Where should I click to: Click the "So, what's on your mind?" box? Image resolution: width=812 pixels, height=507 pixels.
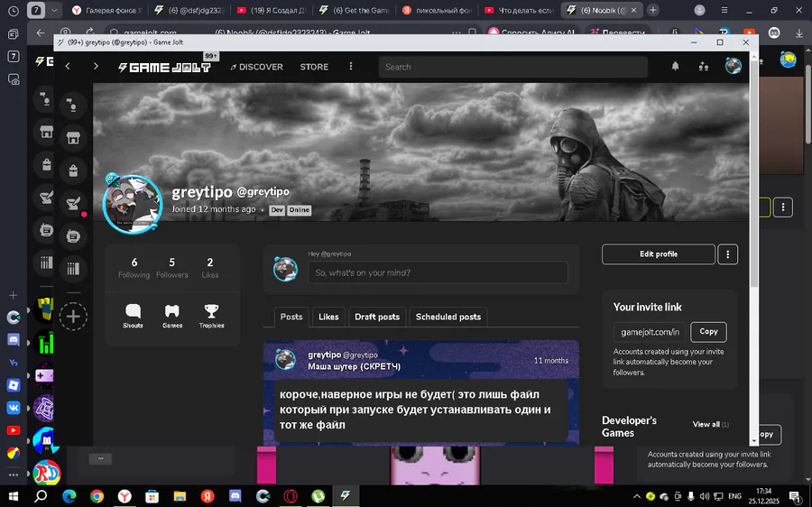(x=438, y=272)
